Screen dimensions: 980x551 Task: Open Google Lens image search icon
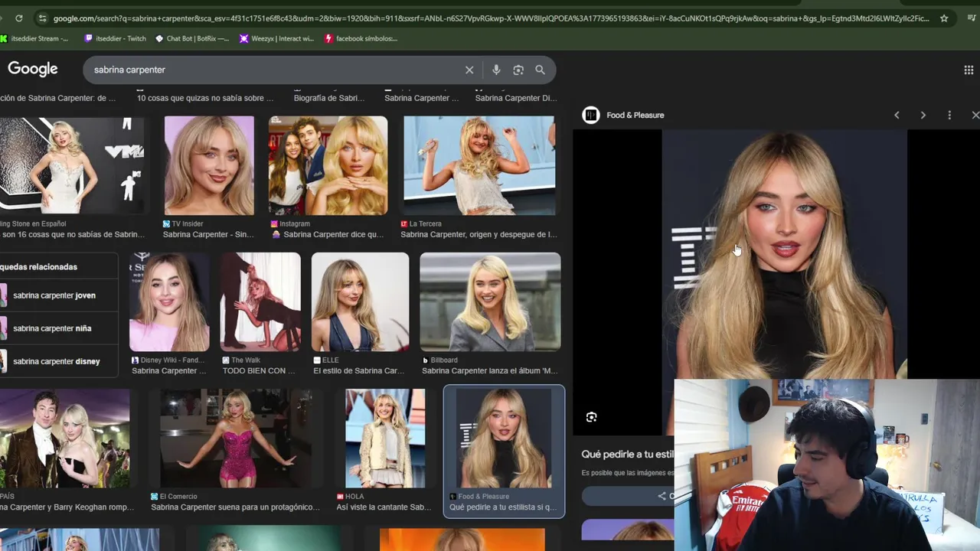(518, 70)
